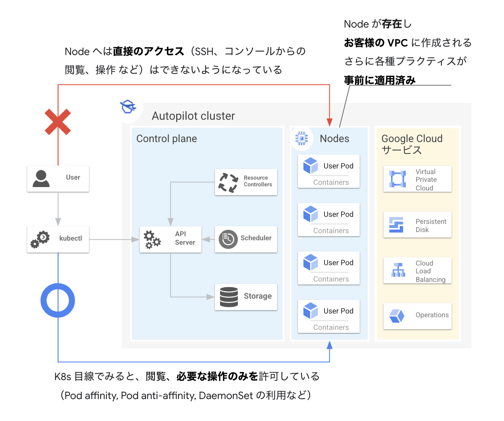The height and width of the screenshot is (421, 504).
Task: Click the "Persistent Disk" label
Action: click(431, 226)
